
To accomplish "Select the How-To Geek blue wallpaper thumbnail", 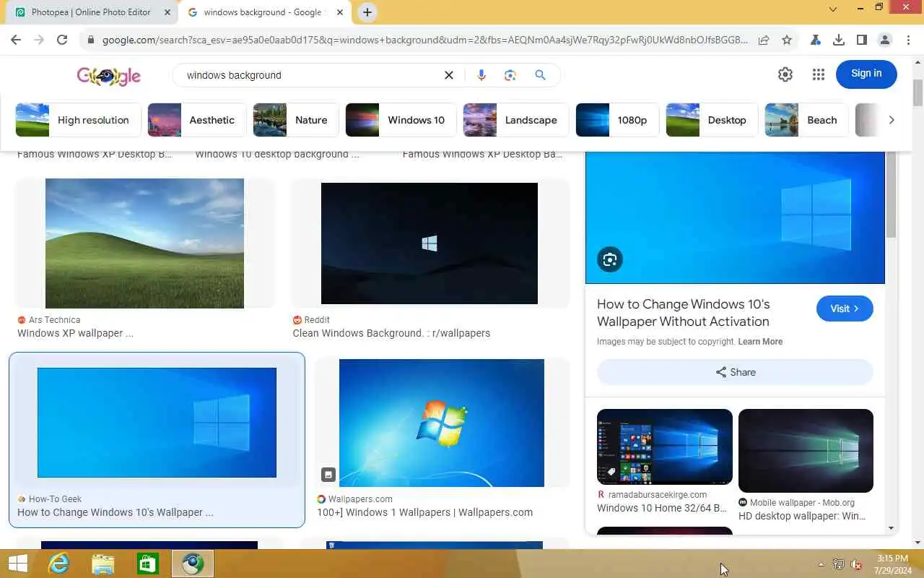I will 157,423.
